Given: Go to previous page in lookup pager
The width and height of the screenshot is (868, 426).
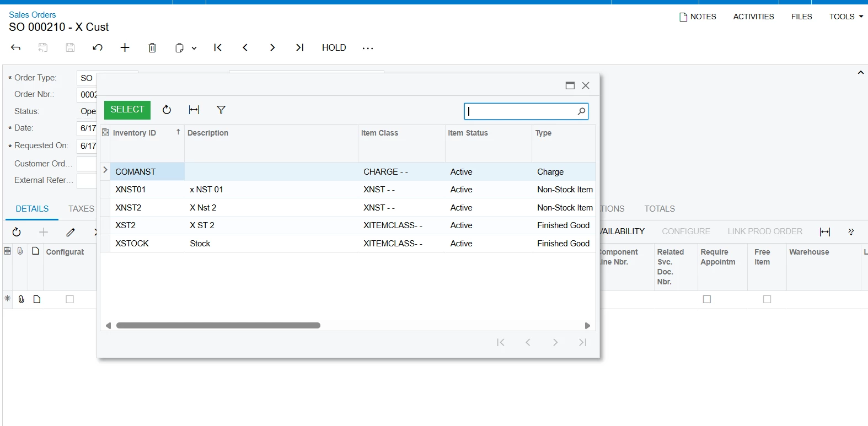Looking at the screenshot, I should (528, 343).
